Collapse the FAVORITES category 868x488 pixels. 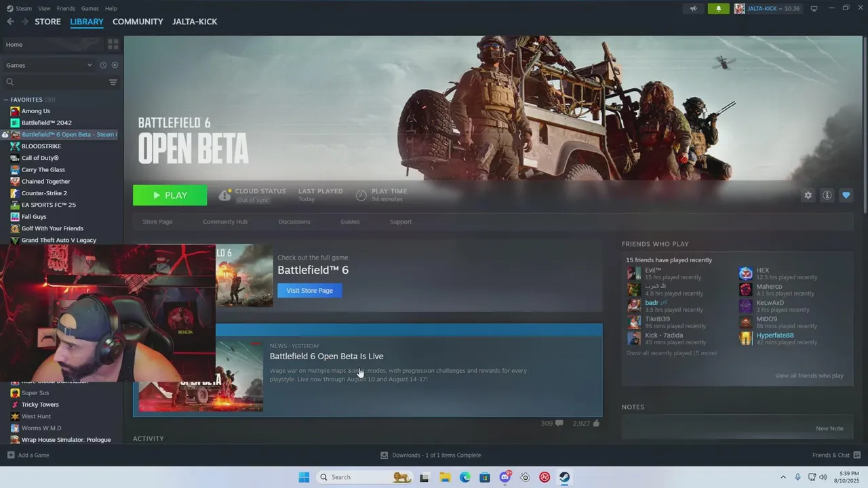point(6,100)
